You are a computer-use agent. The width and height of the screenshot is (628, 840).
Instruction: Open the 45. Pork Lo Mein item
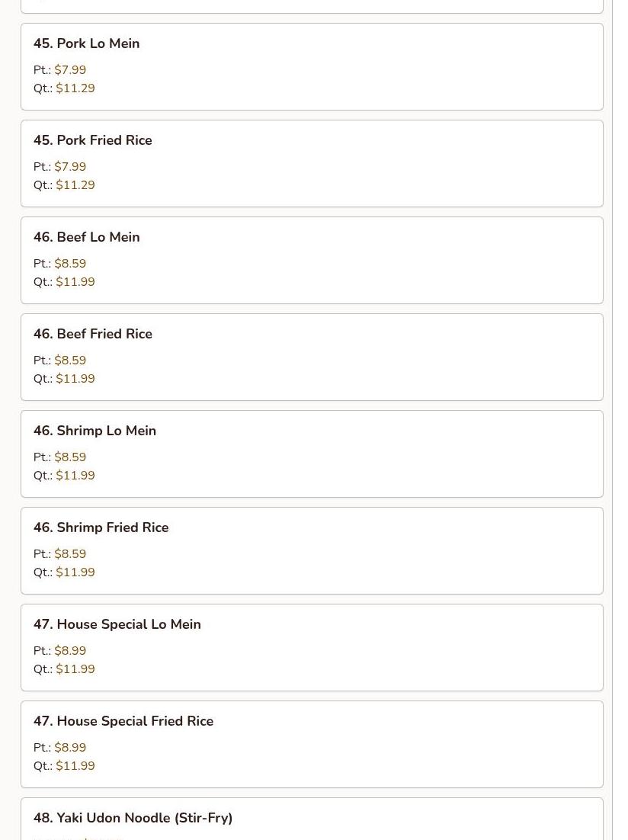[x=312, y=67]
